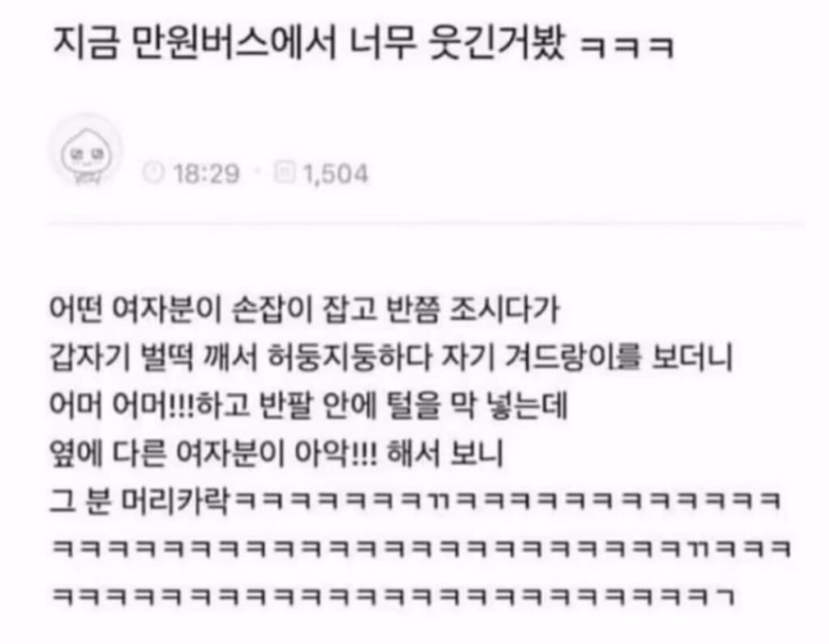Open the post title starting with 지금 만원버스에서
Image resolution: width=829 pixels, height=644 pixels.
click(x=363, y=42)
